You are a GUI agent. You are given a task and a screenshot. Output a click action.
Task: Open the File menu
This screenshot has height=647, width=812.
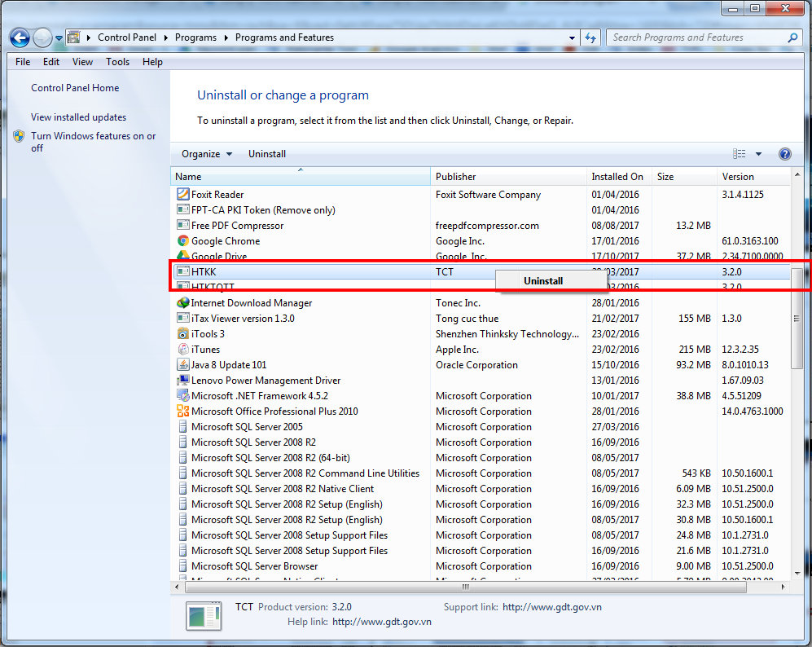tap(23, 62)
